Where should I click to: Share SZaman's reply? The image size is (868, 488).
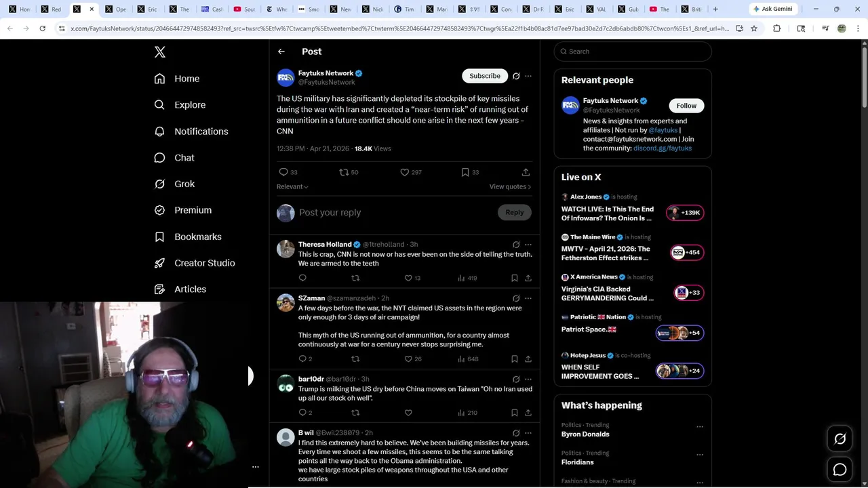[528, 359]
